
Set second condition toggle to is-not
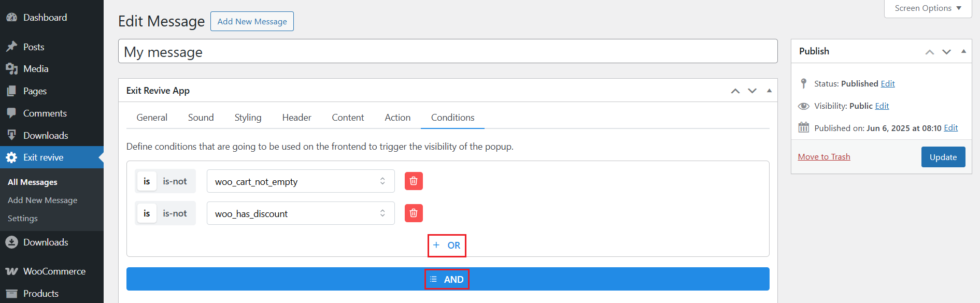coord(175,213)
